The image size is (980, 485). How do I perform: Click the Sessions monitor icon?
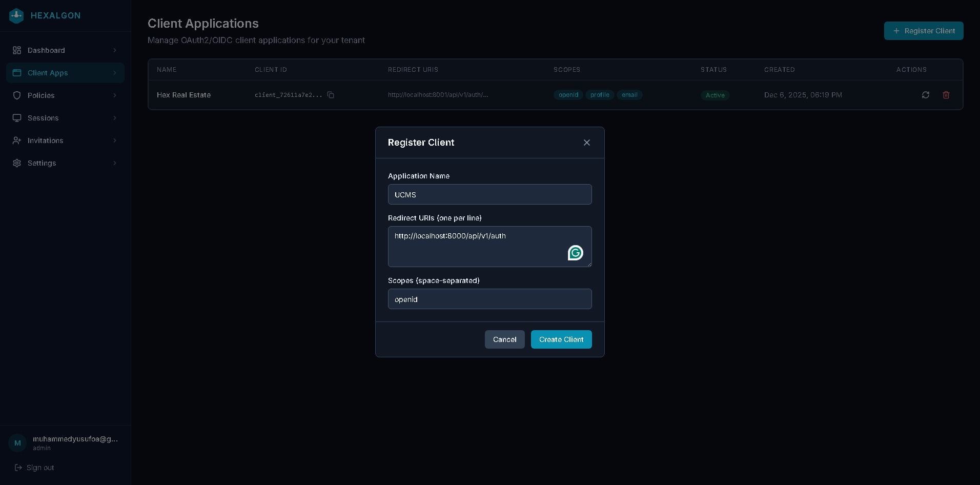17,118
